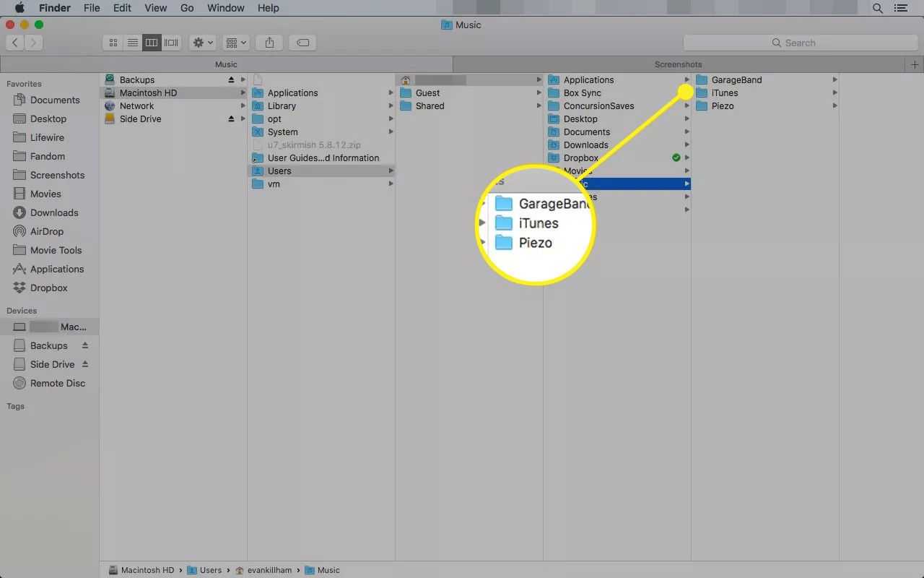Eject the Backups drive in sidebar
924x578 pixels.
click(85, 345)
